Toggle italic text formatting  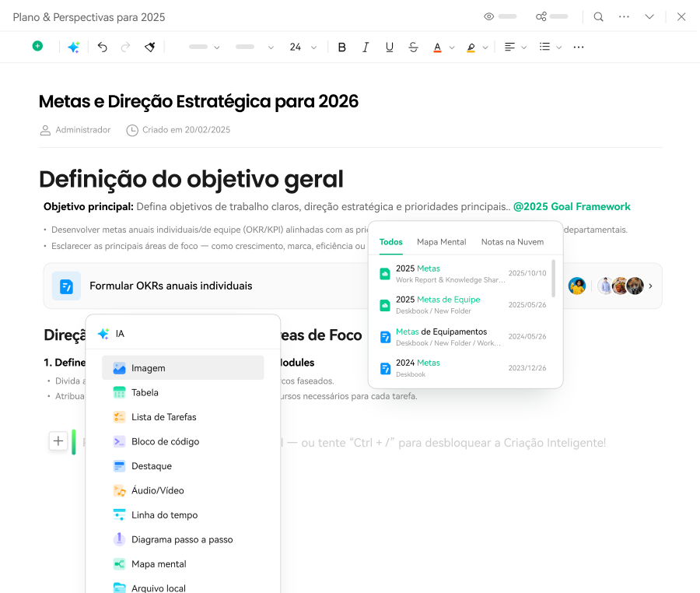(366, 47)
